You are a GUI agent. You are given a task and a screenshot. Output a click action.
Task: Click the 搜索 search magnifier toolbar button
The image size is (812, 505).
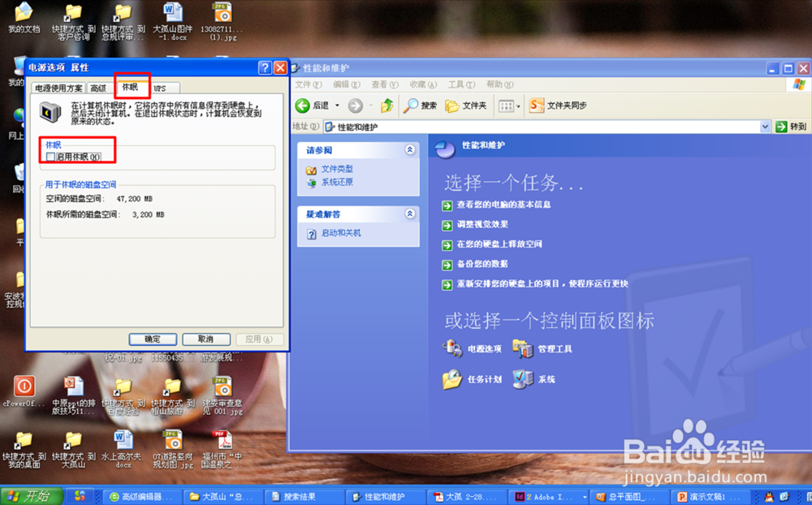point(420,106)
